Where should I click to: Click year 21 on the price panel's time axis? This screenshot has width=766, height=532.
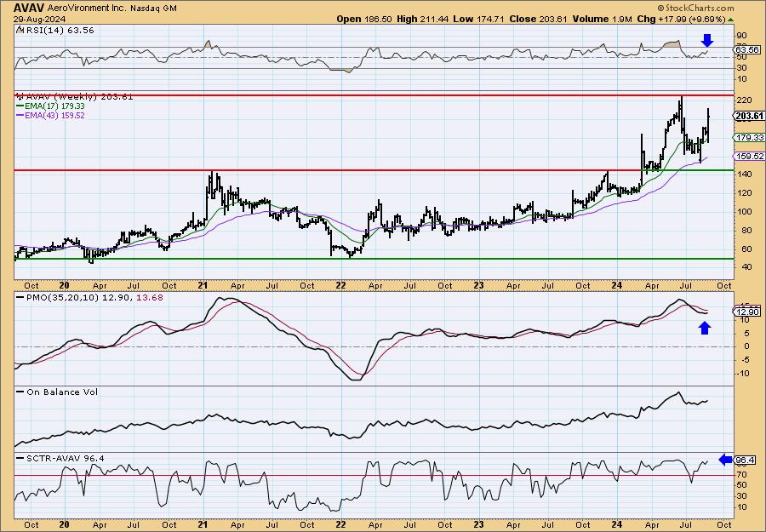coord(203,285)
